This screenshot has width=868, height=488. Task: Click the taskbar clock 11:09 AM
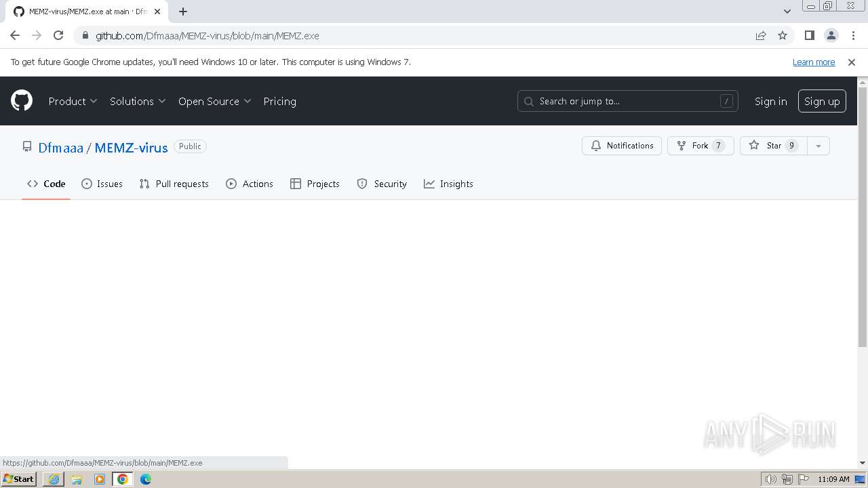pos(833,479)
